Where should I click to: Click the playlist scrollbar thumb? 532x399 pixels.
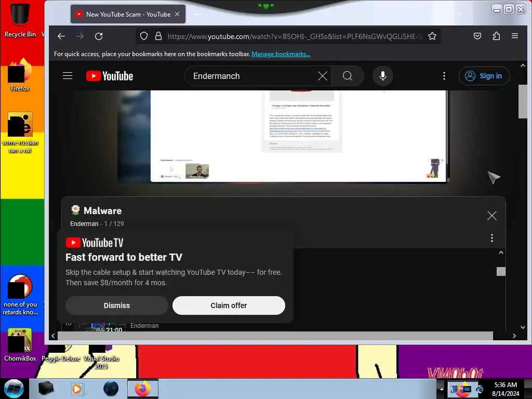point(501,271)
